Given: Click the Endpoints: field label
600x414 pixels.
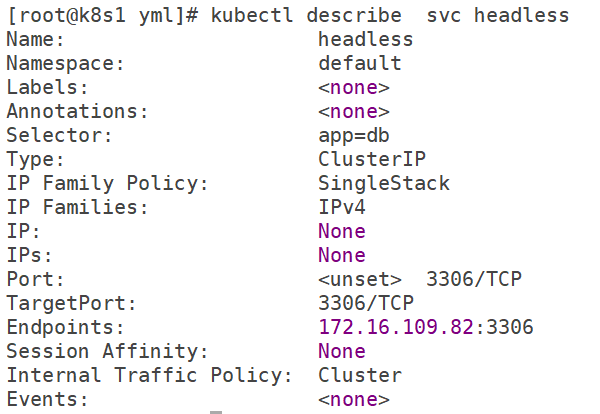Looking at the screenshot, I should coord(65,328).
